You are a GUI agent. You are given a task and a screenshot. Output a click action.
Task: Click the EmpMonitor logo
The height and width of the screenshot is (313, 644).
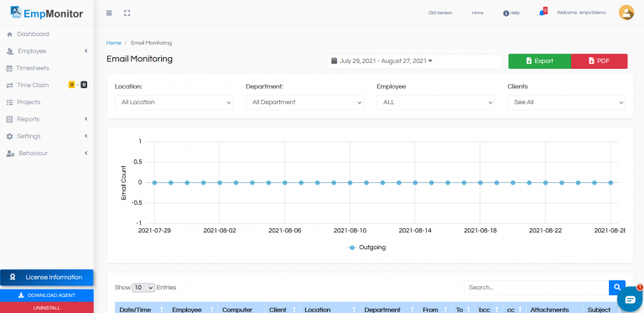pyautogui.click(x=47, y=13)
